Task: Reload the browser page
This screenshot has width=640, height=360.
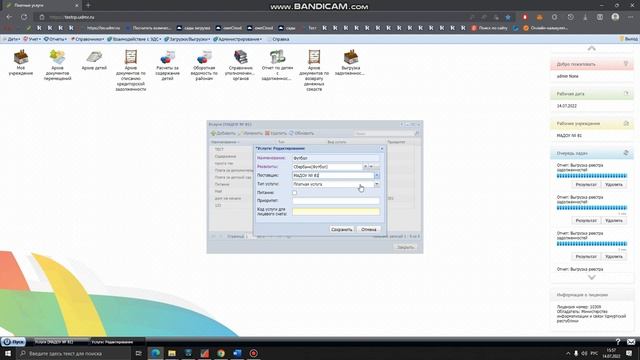Action: click(x=24, y=17)
